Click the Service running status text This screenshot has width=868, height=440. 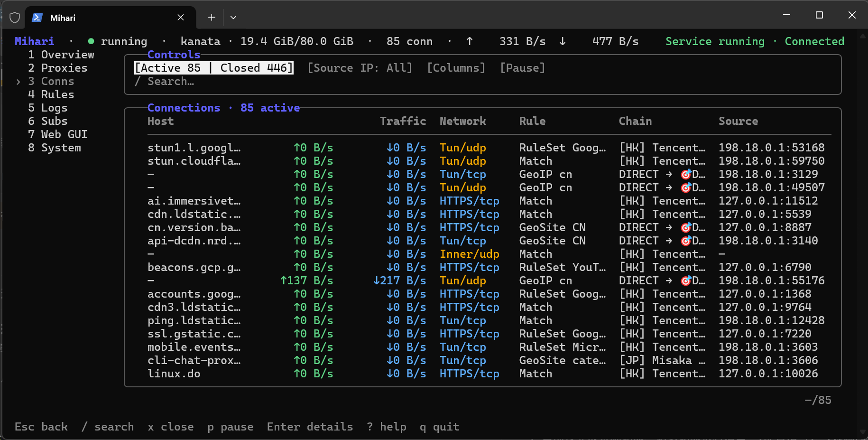pyautogui.click(x=715, y=41)
